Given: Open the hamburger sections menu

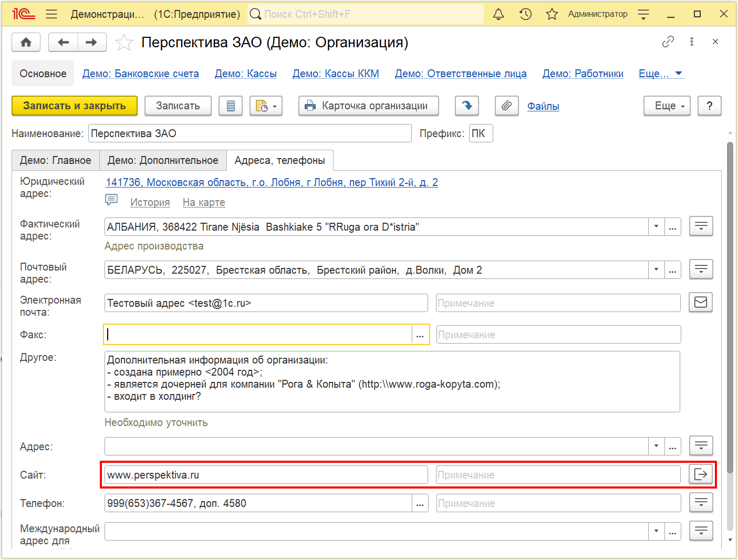Looking at the screenshot, I should pos(51,14).
